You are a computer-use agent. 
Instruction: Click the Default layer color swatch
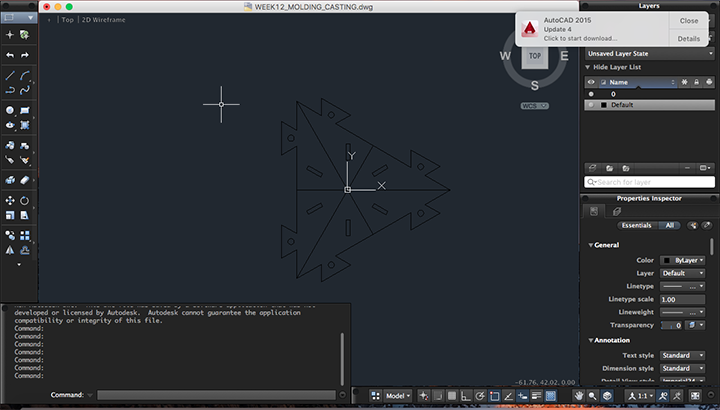pos(604,105)
